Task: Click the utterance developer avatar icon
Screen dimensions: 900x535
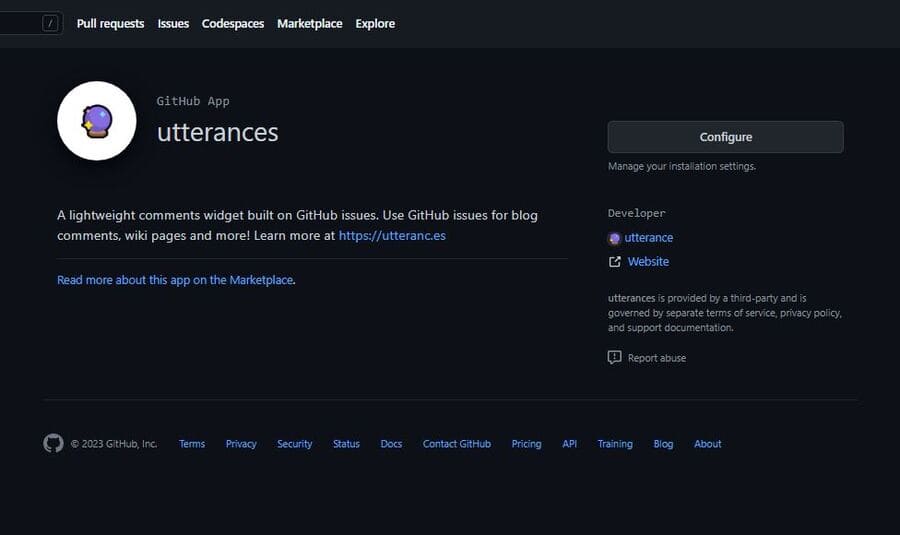Action: point(614,238)
